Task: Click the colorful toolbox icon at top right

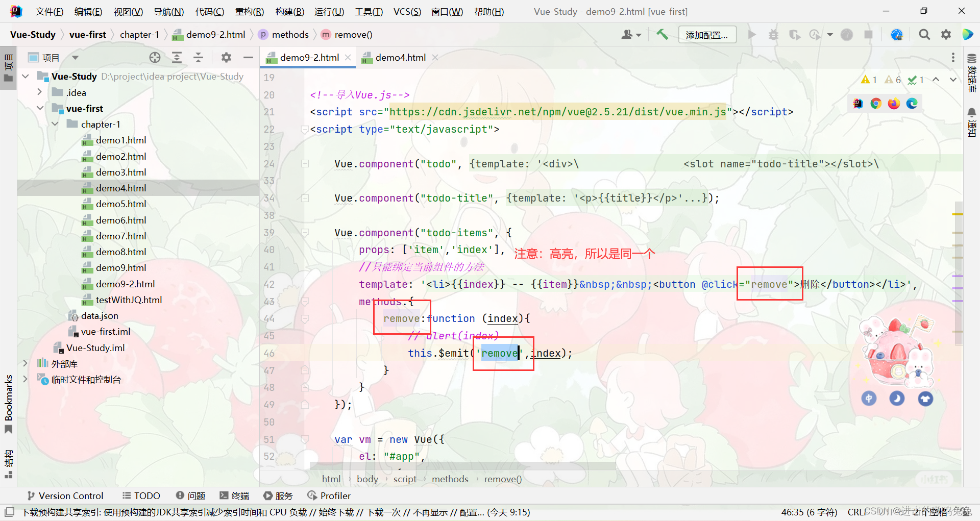Action: [x=967, y=35]
